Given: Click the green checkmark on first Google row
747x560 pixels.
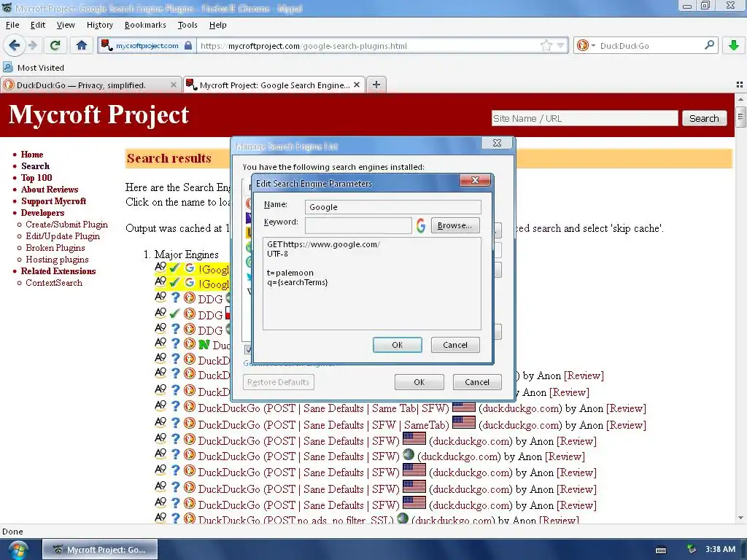Looking at the screenshot, I should pos(174,268).
